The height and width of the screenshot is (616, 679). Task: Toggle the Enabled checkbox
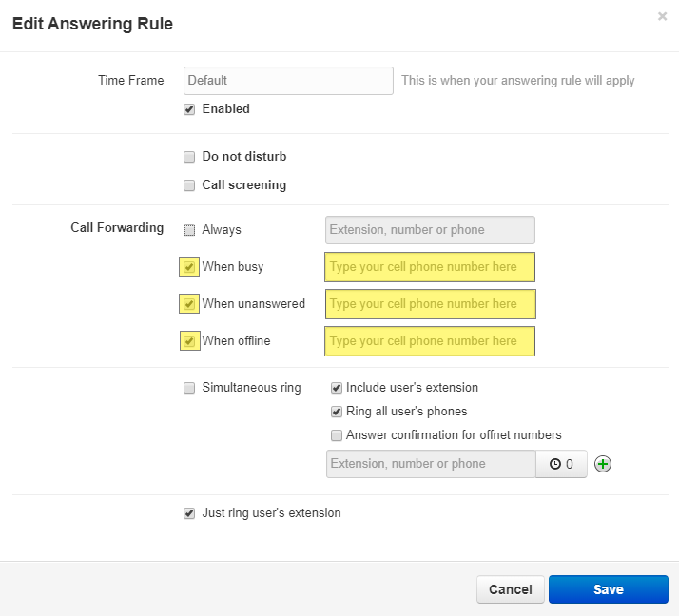[189, 109]
